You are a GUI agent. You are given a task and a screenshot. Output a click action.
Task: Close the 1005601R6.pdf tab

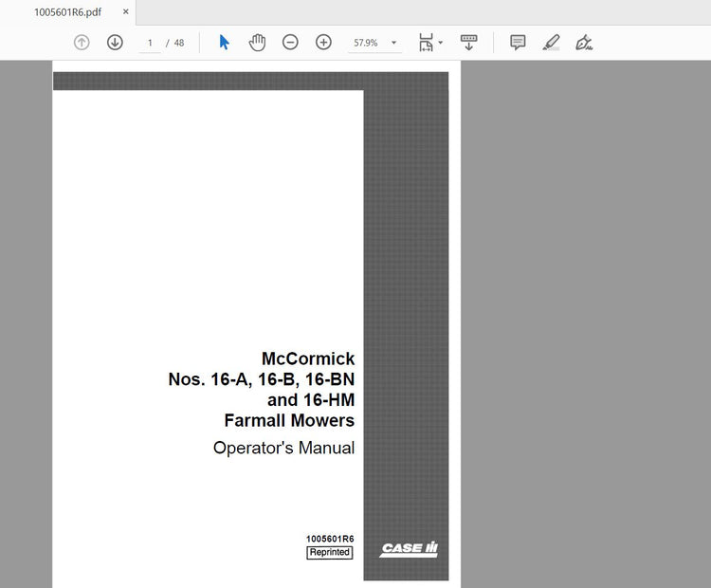125,11
